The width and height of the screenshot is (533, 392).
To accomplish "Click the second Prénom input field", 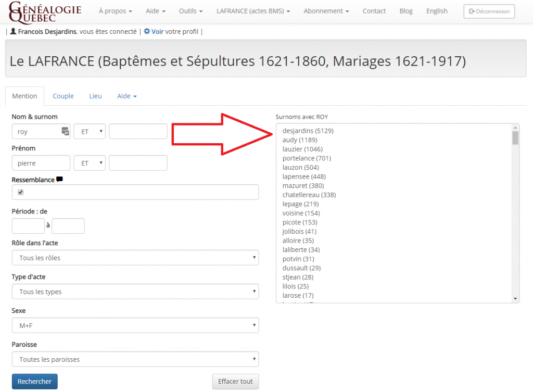I will click(138, 163).
